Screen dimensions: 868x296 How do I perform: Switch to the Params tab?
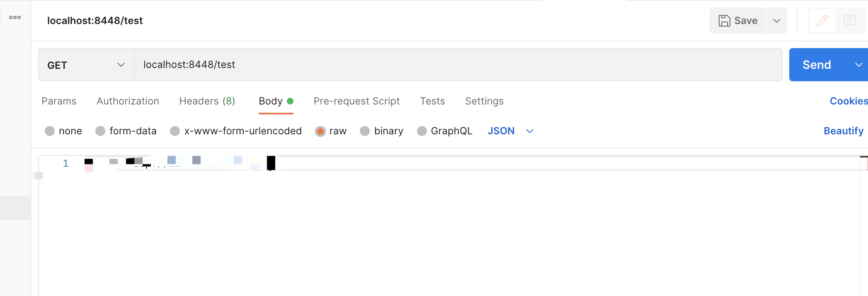click(59, 101)
